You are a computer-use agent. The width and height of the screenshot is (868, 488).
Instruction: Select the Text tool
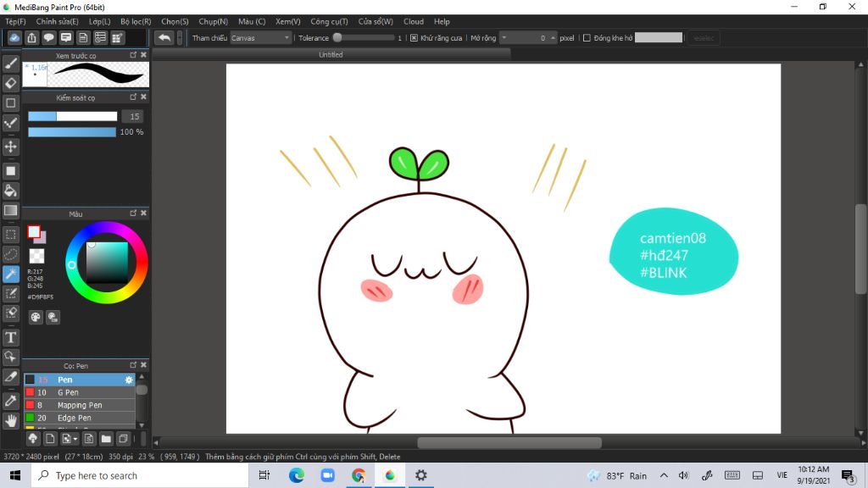coord(10,337)
